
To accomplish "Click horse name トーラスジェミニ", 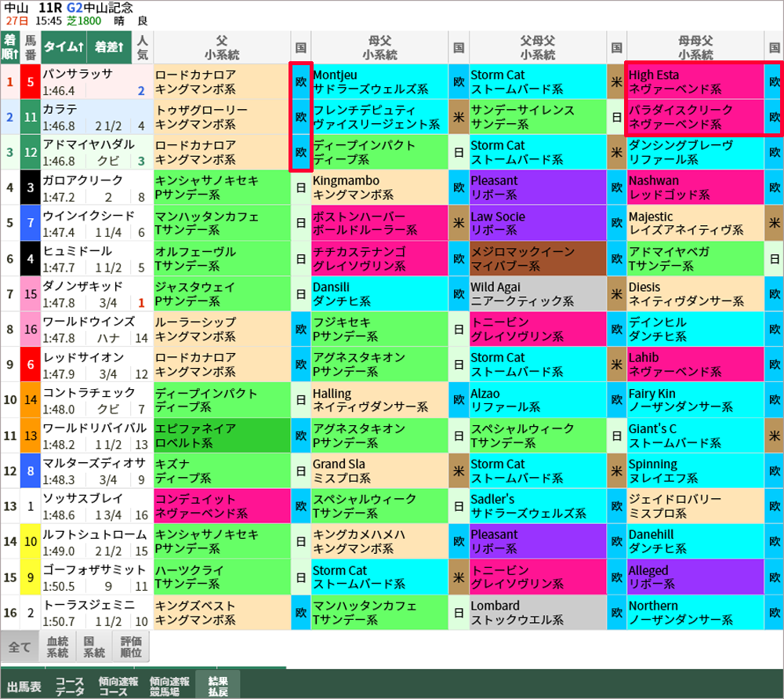I will click(89, 605).
